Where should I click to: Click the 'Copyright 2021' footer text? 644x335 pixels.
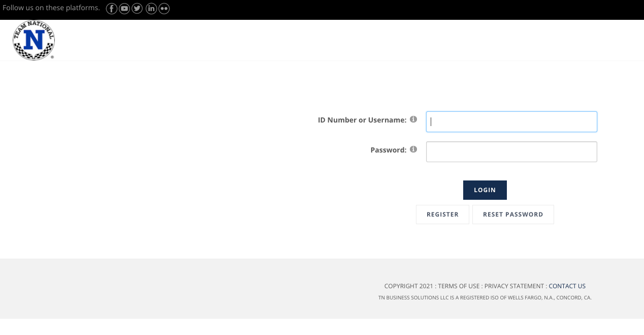pos(409,286)
